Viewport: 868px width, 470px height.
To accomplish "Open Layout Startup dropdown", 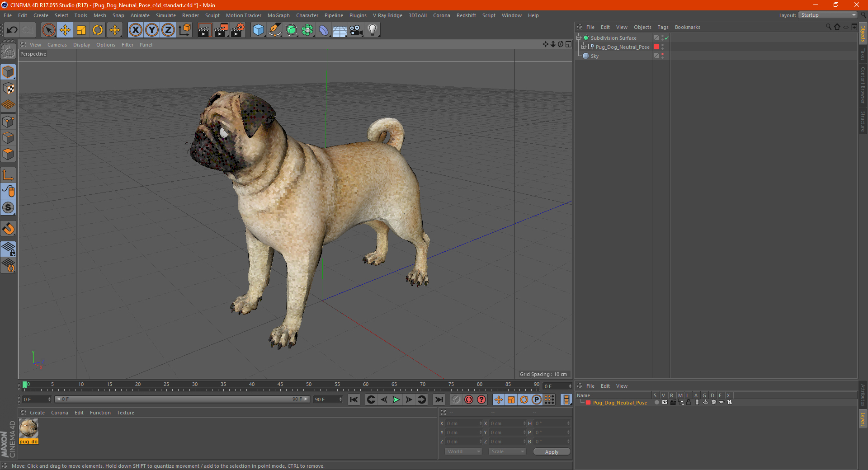I will 828,15.
